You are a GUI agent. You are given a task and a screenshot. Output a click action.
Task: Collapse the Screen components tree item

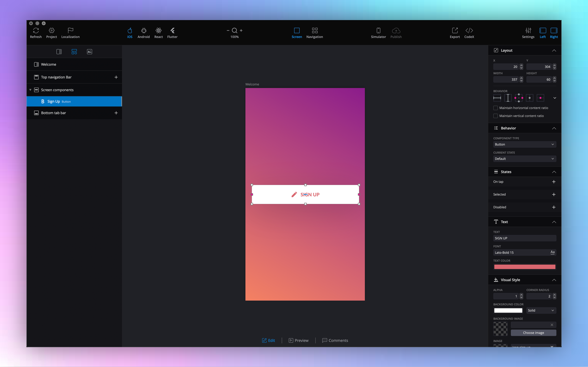pos(30,90)
